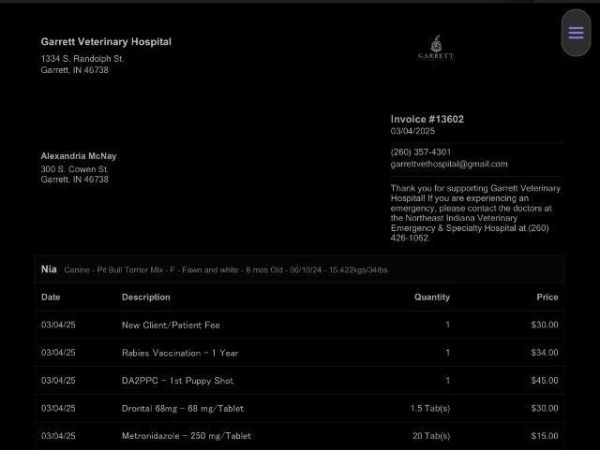Screen dimensions: 600x450
Task: Click the Date column header
Action: (50, 297)
